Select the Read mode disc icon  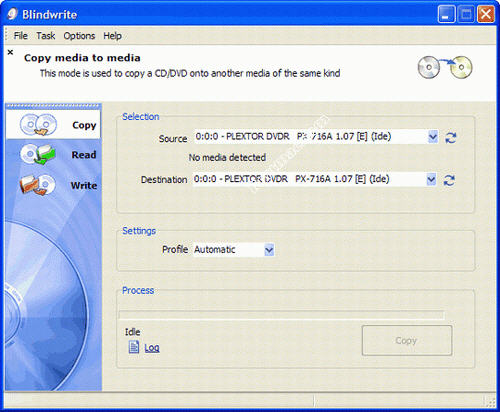click(37, 154)
